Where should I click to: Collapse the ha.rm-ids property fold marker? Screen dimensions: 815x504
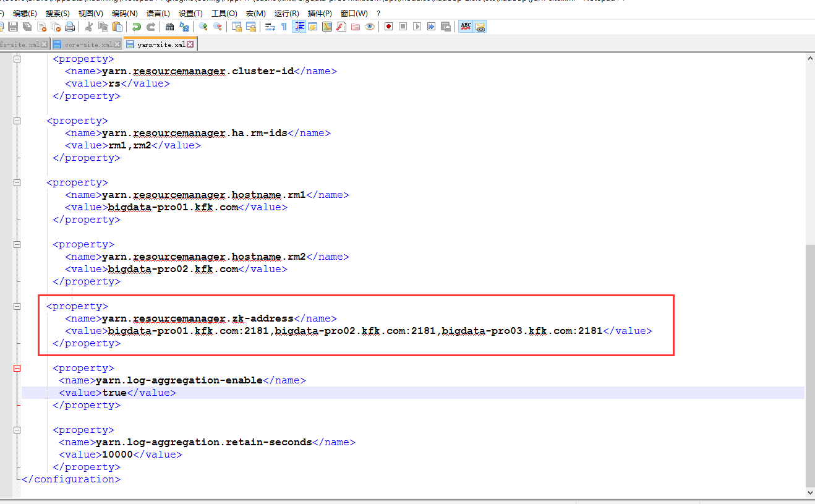tap(17, 121)
